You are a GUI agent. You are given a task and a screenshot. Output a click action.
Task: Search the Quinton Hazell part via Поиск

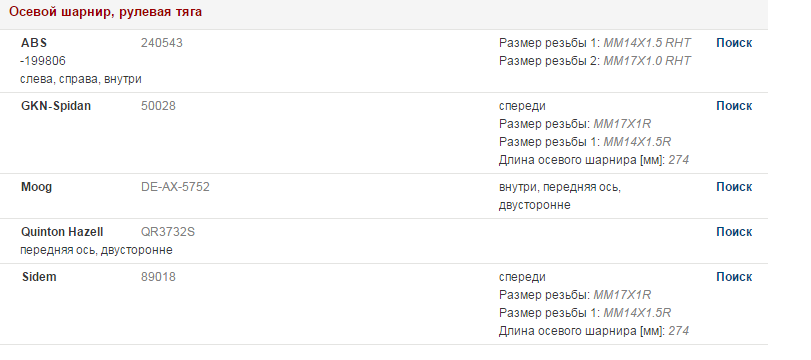tap(734, 232)
